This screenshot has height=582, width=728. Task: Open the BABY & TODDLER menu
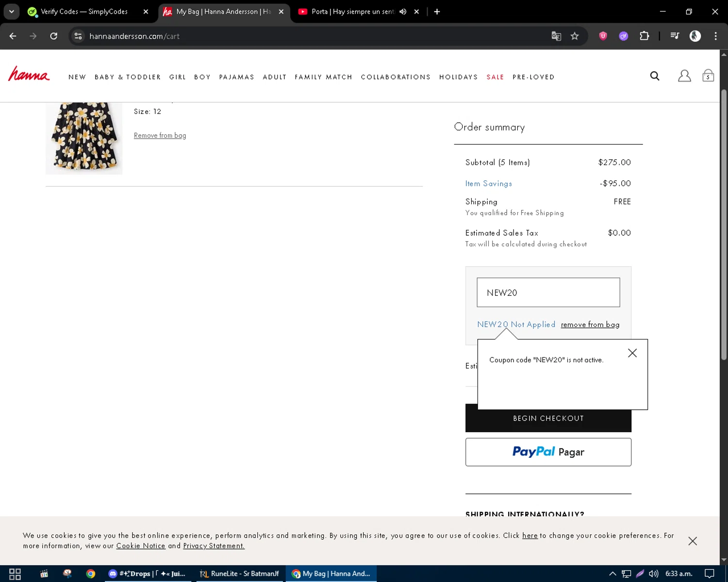128,77
